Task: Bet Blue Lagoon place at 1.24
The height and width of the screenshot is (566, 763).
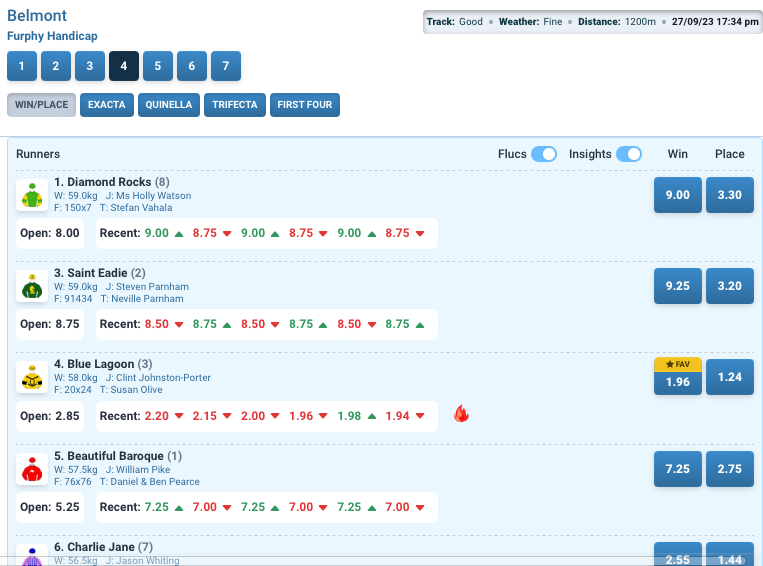Action: point(729,377)
